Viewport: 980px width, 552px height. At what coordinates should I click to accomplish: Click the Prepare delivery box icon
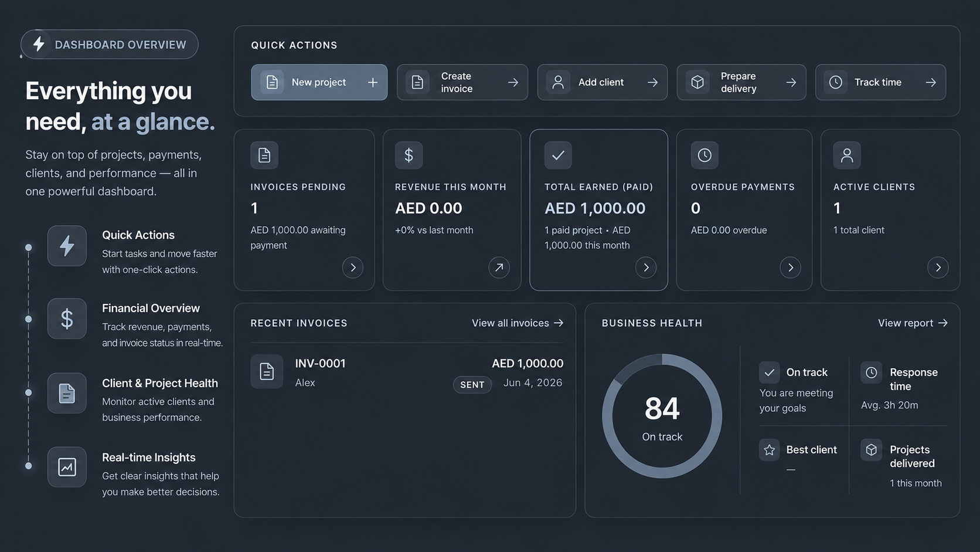click(x=697, y=82)
